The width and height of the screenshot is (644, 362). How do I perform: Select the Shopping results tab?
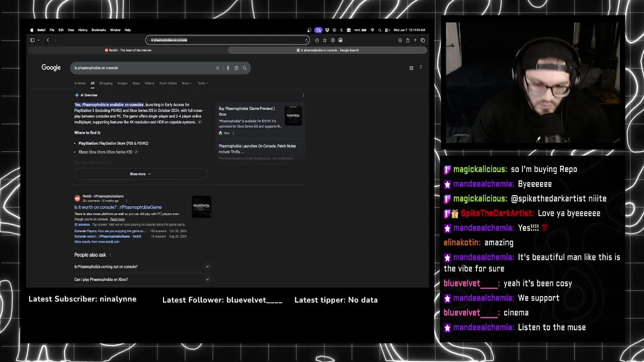click(106, 83)
